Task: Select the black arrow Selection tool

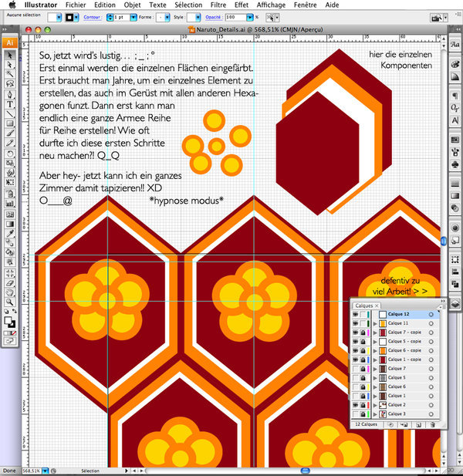Action: [x=10, y=55]
